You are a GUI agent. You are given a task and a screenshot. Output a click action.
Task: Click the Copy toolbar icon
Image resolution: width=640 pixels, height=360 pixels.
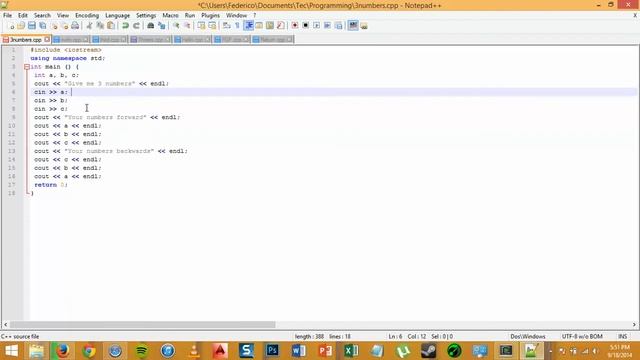click(100, 26)
